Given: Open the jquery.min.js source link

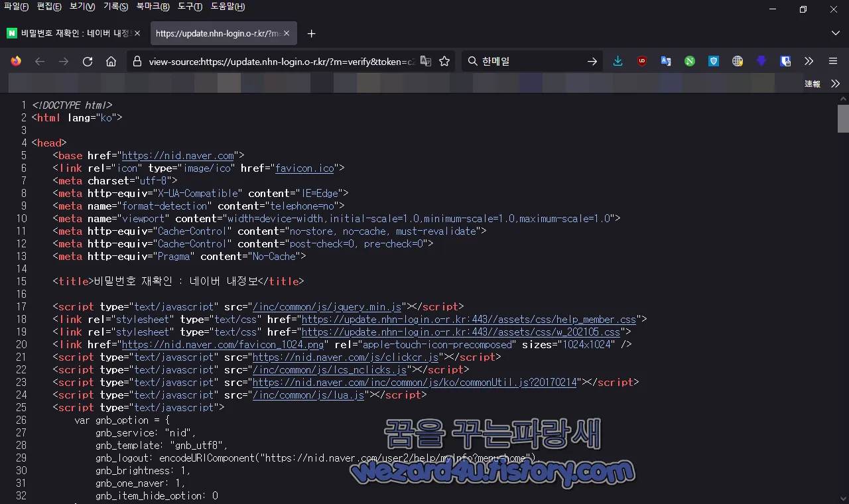Looking at the screenshot, I should (x=327, y=307).
